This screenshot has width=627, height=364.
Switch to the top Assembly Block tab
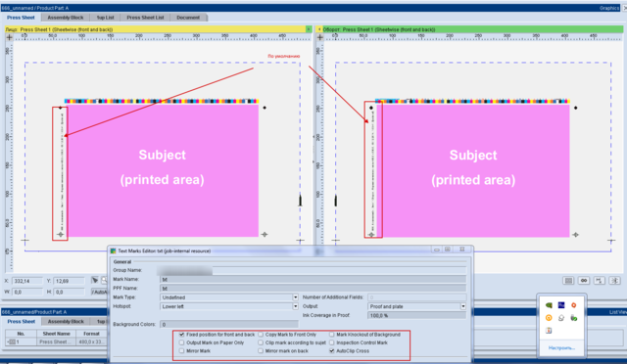[66, 18]
